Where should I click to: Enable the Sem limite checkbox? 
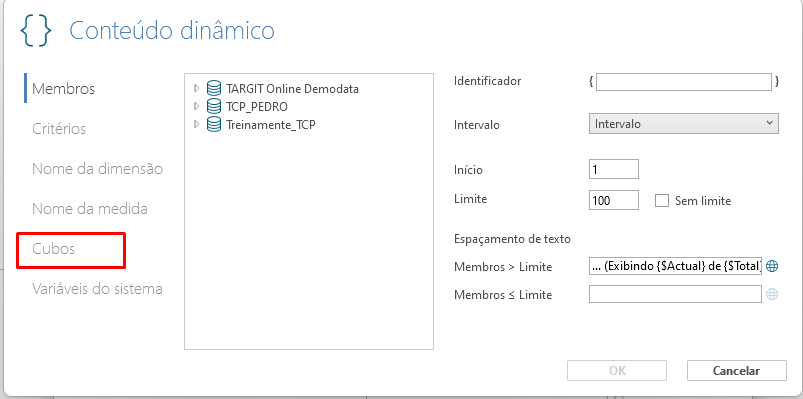tap(662, 201)
